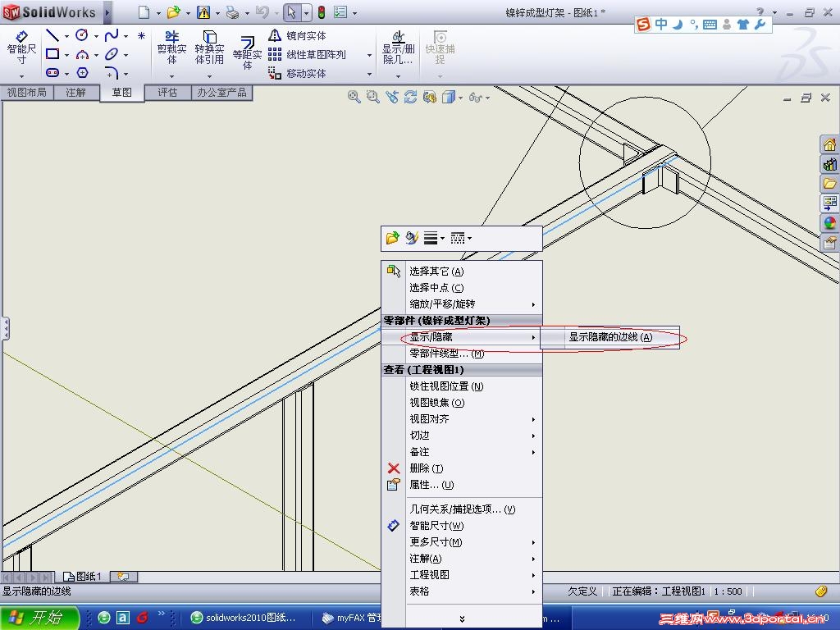This screenshot has width=840, height=630.
Task: Create a New document from title toolbar
Action: tap(144, 12)
